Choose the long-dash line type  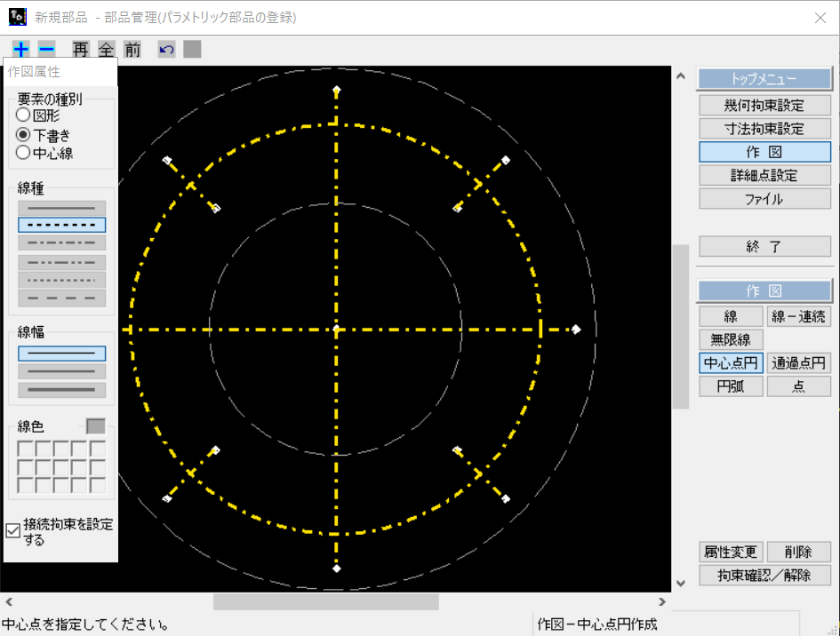pyautogui.click(x=61, y=298)
